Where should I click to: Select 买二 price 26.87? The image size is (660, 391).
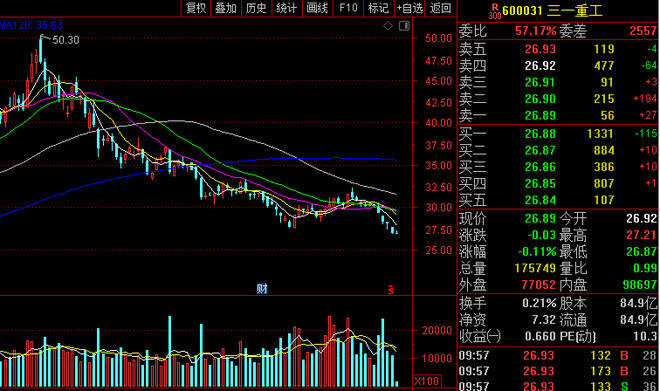540,150
